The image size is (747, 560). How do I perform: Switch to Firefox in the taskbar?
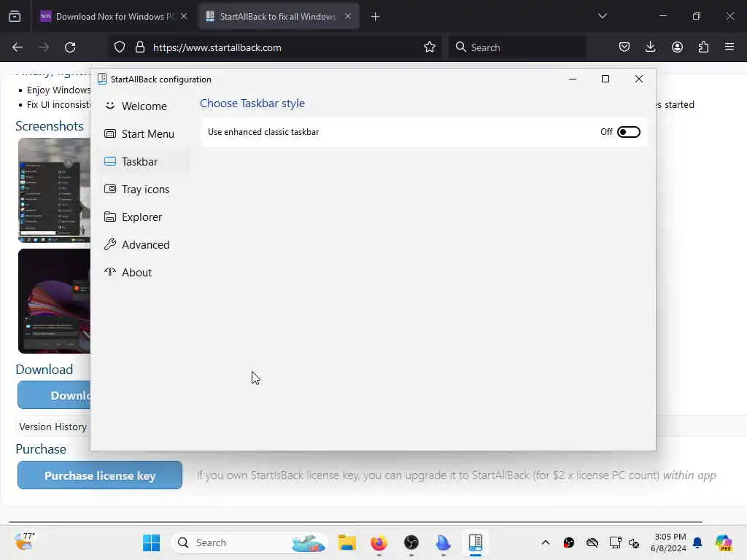(x=379, y=542)
